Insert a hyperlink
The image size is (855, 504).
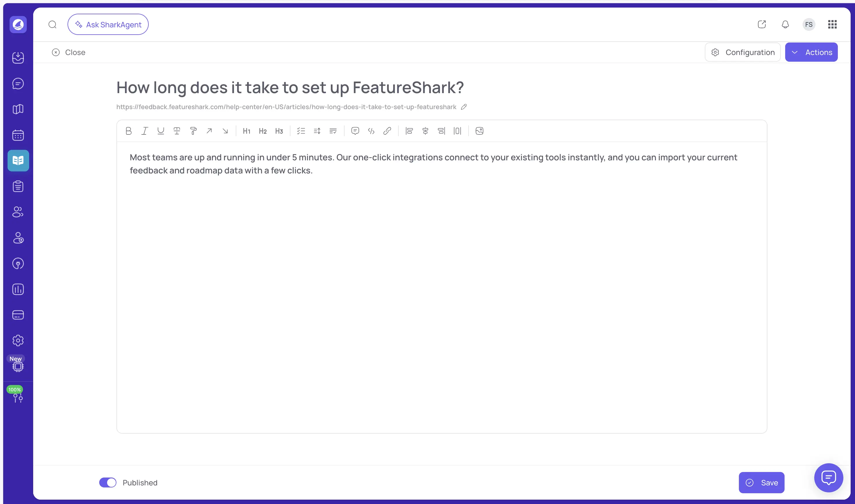[387, 131]
